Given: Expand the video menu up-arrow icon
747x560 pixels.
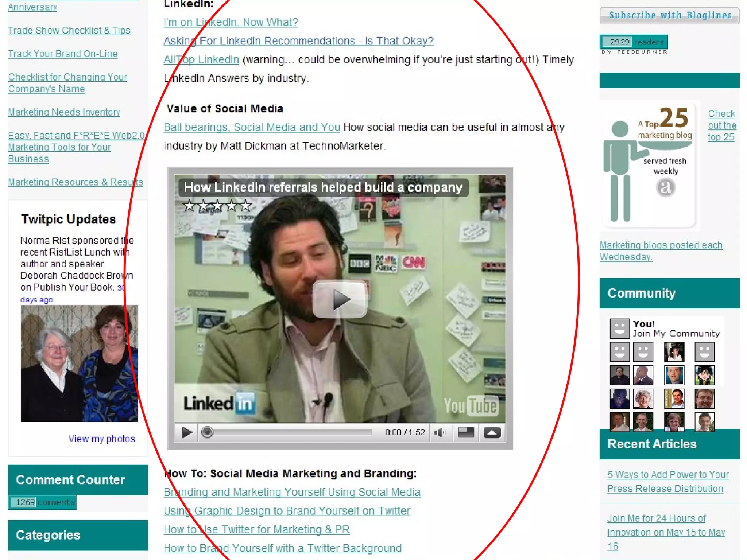Looking at the screenshot, I should 492,432.
